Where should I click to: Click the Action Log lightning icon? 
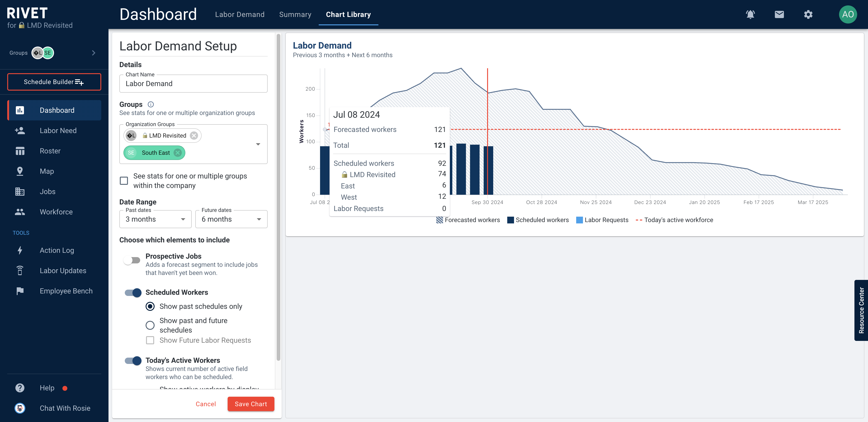point(20,250)
